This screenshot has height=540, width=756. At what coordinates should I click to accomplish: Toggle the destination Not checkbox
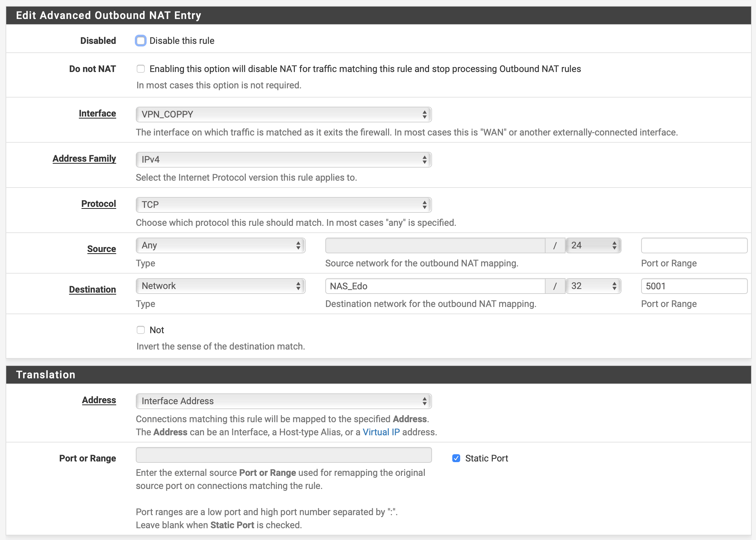(141, 330)
